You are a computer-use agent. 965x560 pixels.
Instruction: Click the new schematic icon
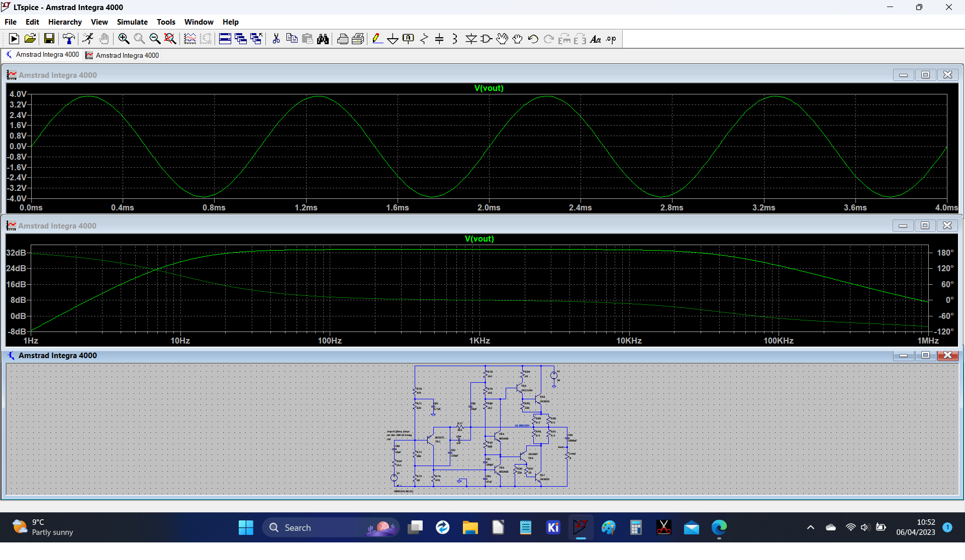(x=14, y=39)
